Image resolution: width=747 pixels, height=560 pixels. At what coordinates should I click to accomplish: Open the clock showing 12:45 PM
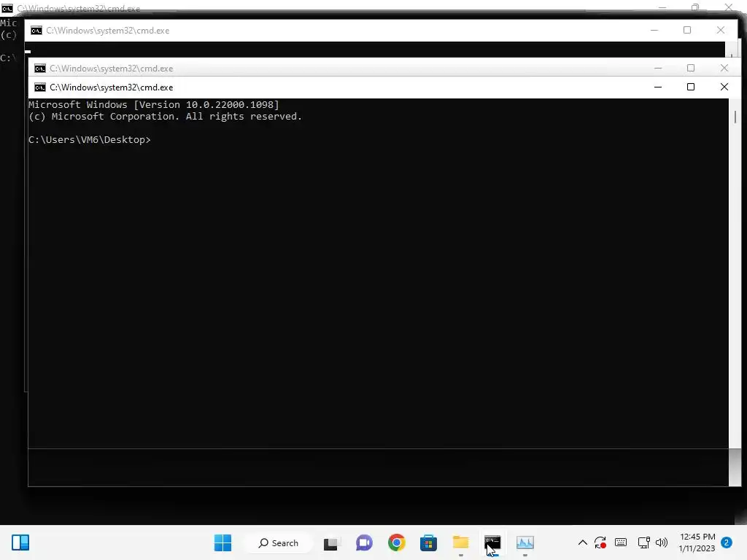pyautogui.click(x=697, y=542)
